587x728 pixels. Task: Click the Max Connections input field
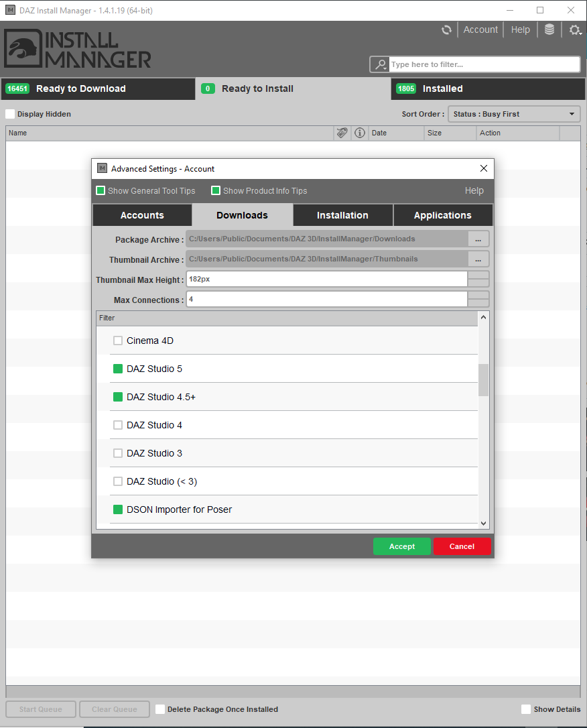[x=327, y=300]
